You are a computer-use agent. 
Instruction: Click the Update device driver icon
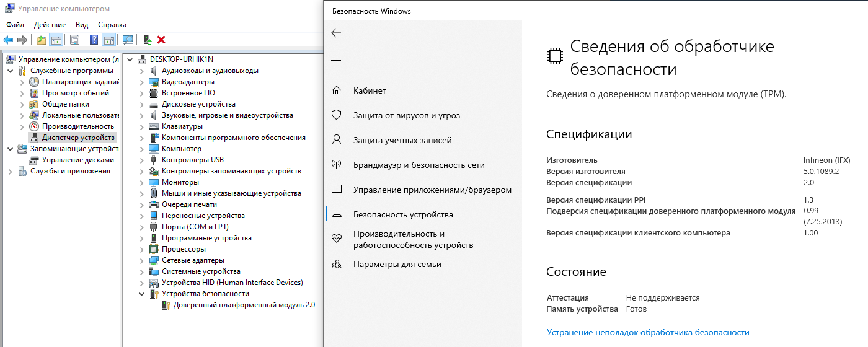pos(148,40)
